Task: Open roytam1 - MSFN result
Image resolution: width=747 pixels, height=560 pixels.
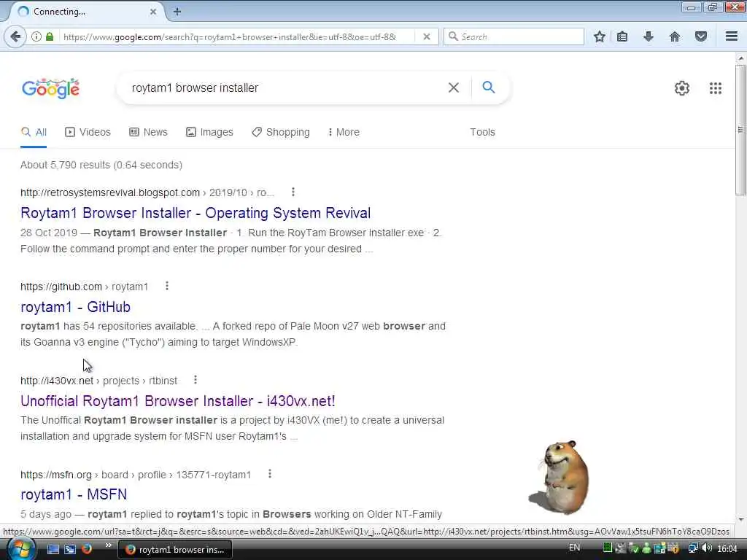Action: click(74, 495)
